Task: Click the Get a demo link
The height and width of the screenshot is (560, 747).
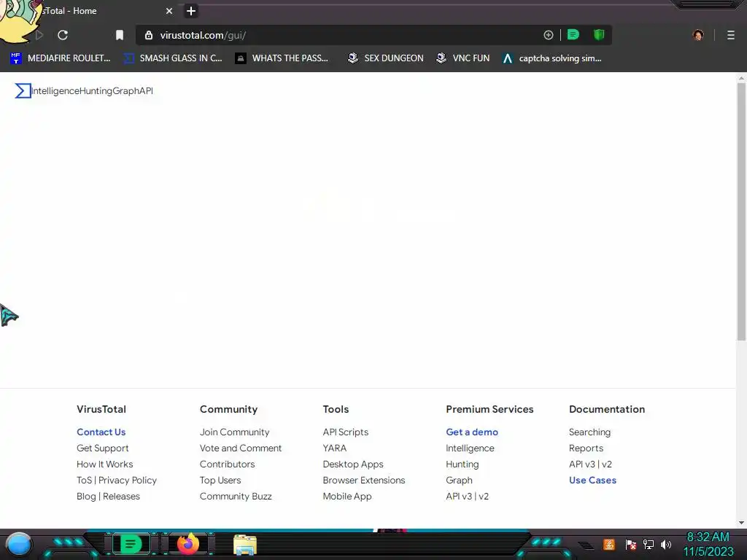Action: [x=472, y=432]
